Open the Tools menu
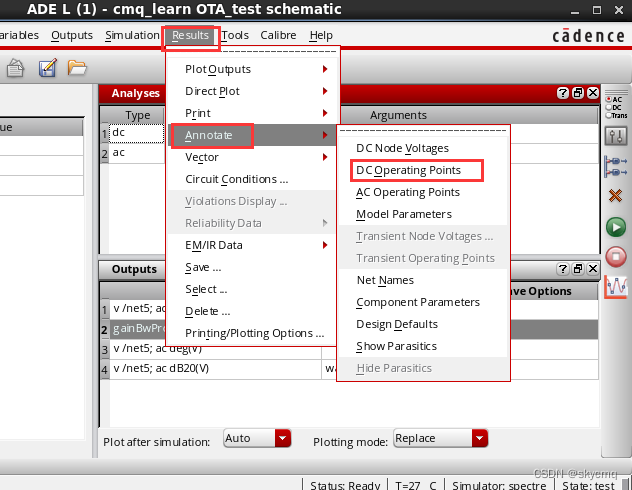The height and width of the screenshot is (490, 632). coord(235,35)
